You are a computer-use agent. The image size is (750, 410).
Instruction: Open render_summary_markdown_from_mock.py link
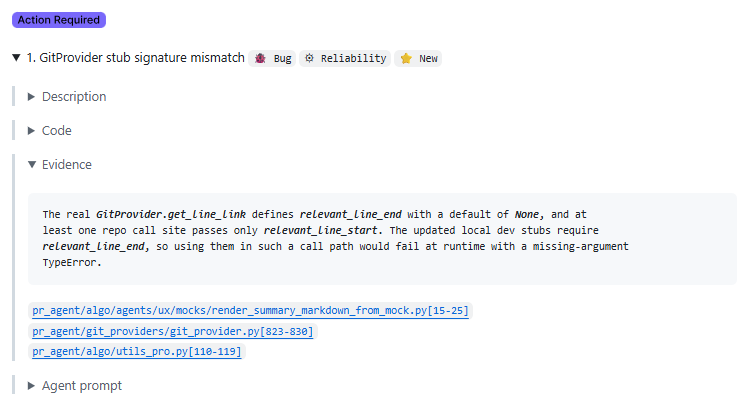tap(250, 311)
